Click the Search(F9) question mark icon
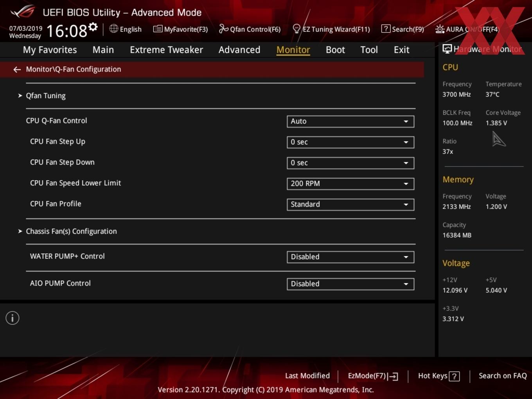Viewport: 532px width, 399px height. coord(386,29)
